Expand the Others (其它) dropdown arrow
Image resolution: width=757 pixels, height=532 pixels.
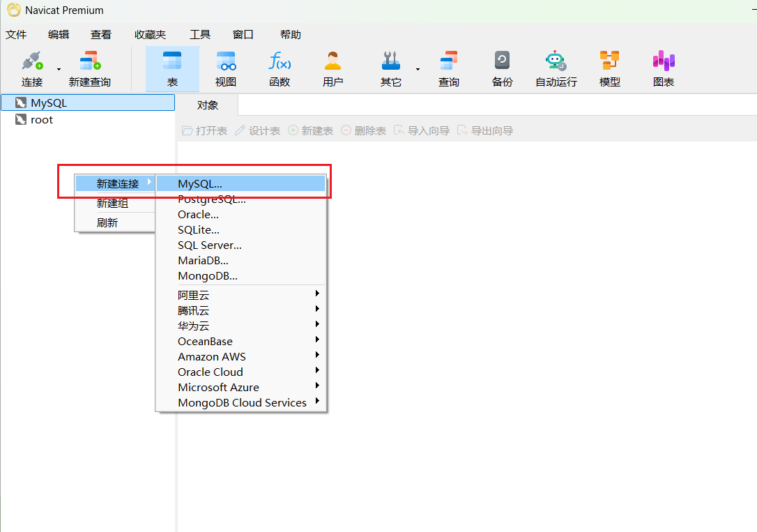coord(418,70)
